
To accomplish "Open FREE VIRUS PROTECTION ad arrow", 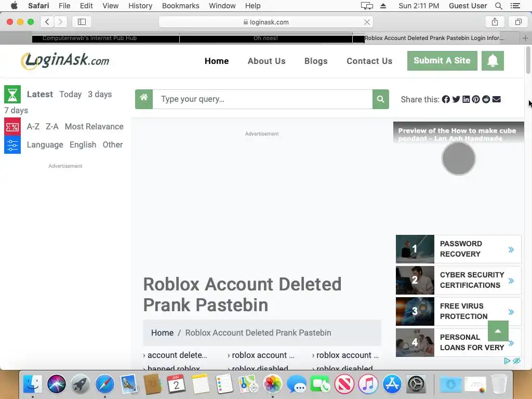I will 511,312.
